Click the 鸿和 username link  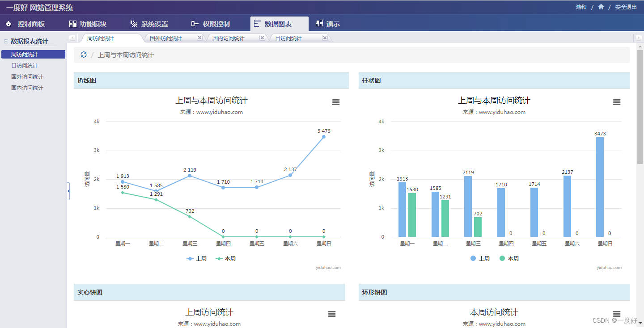click(x=581, y=7)
